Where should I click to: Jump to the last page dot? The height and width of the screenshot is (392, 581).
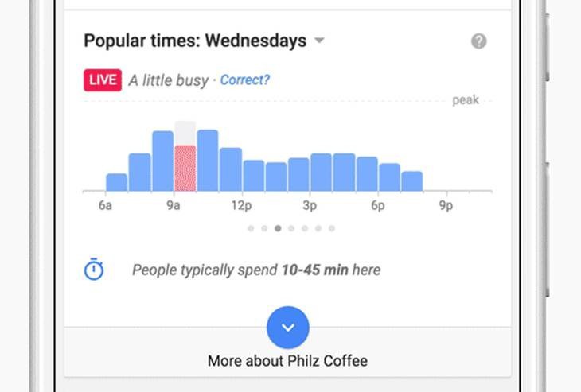pos(332,228)
